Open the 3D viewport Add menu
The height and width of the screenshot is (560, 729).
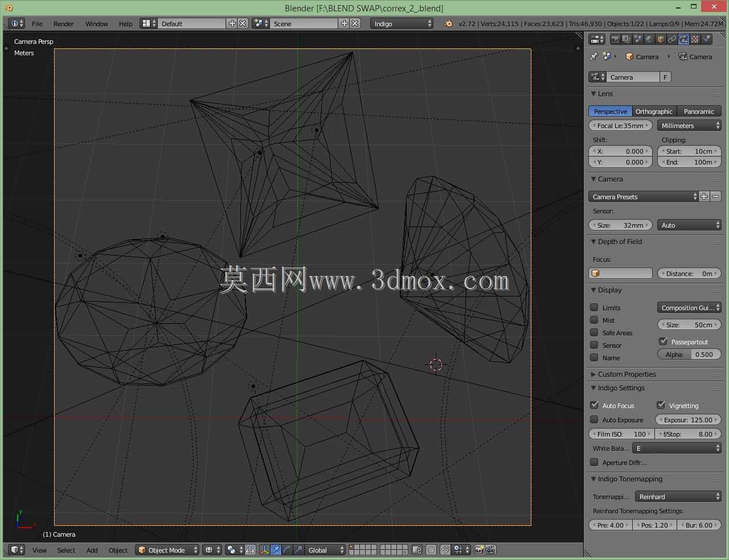pos(92,550)
